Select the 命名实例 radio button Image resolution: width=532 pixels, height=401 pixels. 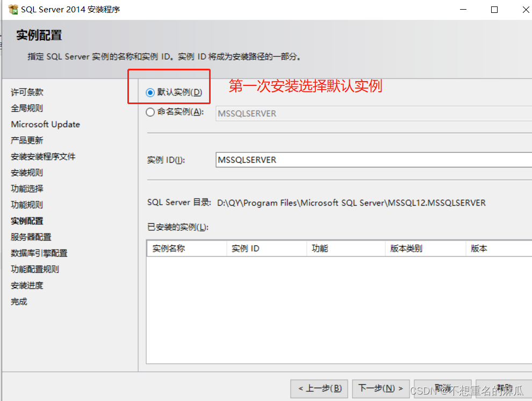[x=151, y=113]
